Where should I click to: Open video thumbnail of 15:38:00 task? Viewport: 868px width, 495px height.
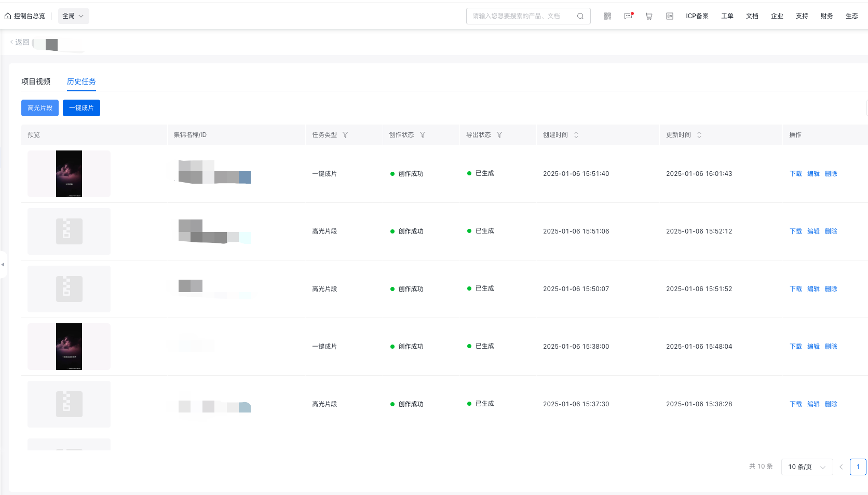[69, 347]
